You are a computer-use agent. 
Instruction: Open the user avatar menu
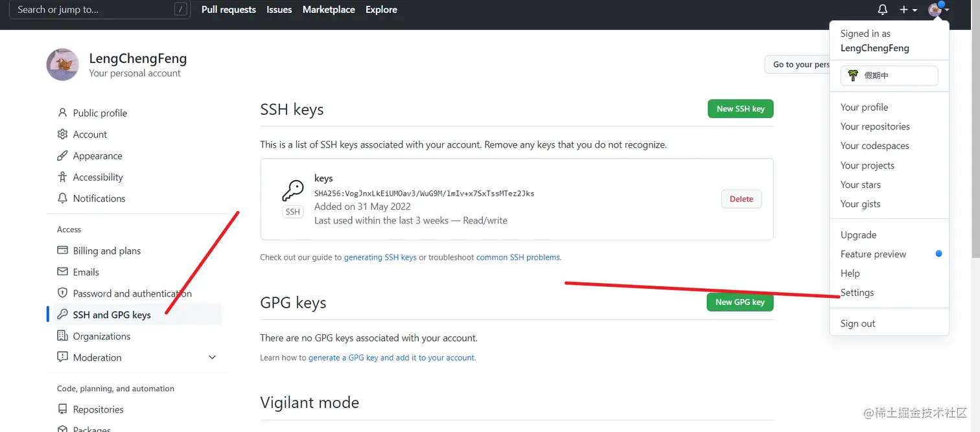click(937, 10)
